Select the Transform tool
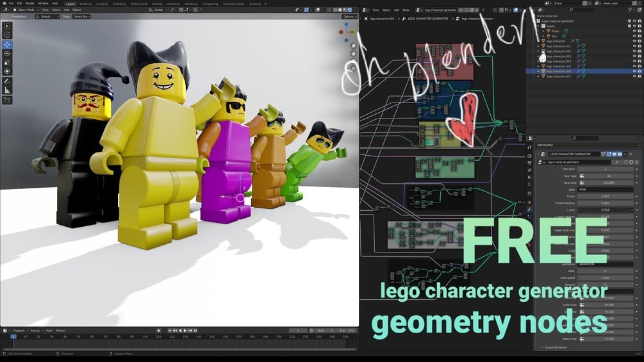This screenshot has height=362, width=644. (x=7, y=71)
